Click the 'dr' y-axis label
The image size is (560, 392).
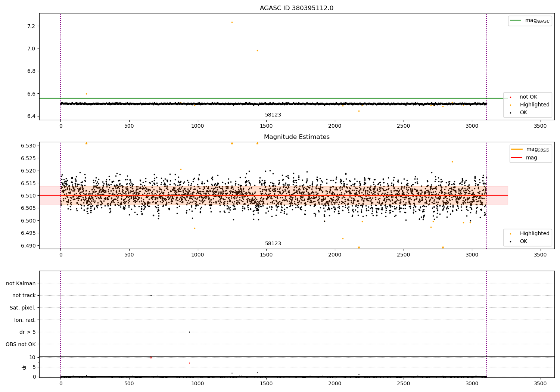click(x=24, y=367)
